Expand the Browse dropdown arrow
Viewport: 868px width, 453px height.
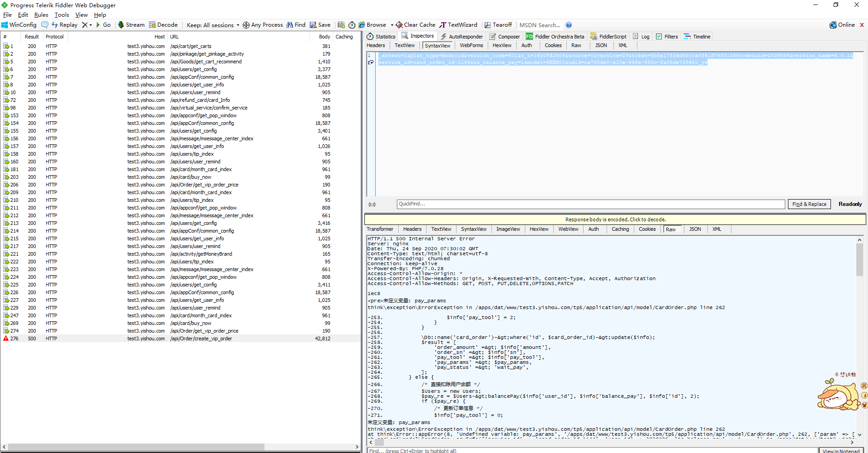392,25
